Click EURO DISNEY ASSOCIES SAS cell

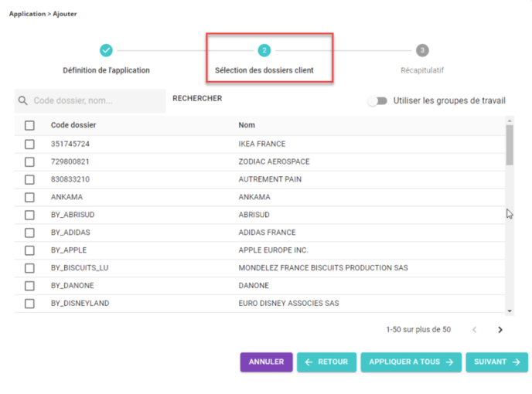pos(288,303)
